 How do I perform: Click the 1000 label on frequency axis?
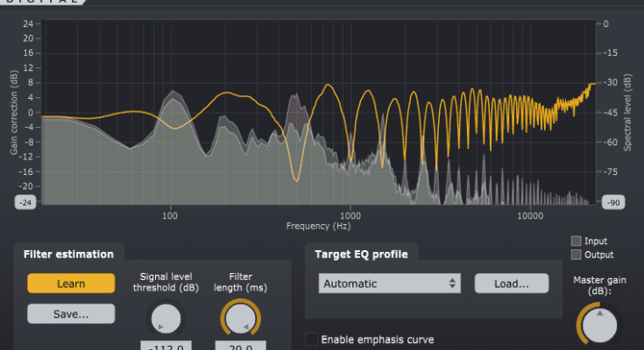350,214
